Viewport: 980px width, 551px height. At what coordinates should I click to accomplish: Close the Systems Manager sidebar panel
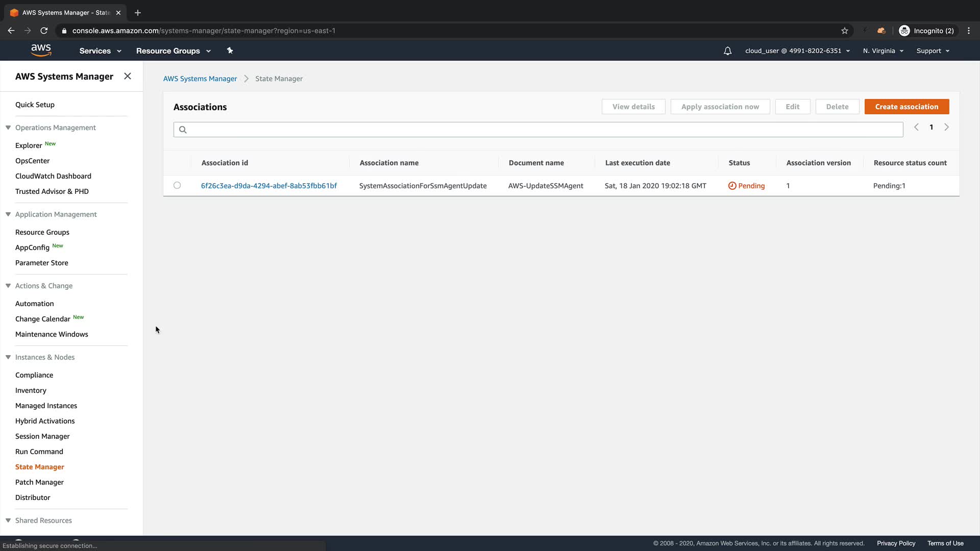coord(128,76)
